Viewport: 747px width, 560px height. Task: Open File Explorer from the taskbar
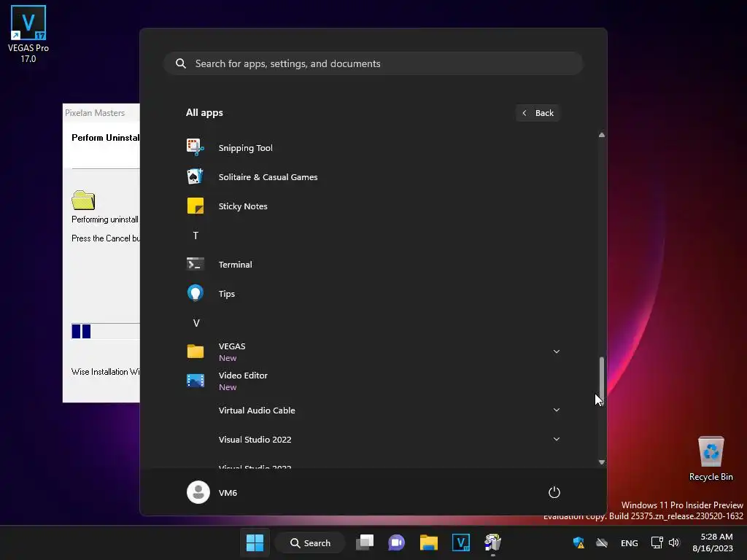coord(429,542)
